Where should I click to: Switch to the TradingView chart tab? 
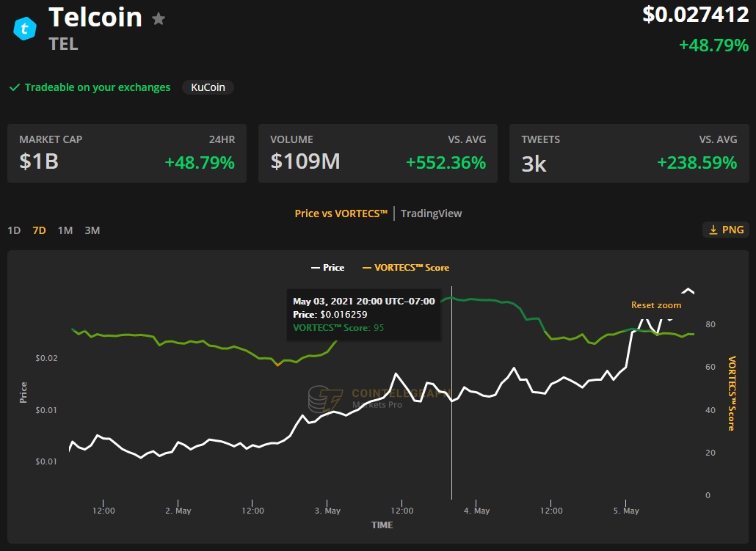pos(431,214)
